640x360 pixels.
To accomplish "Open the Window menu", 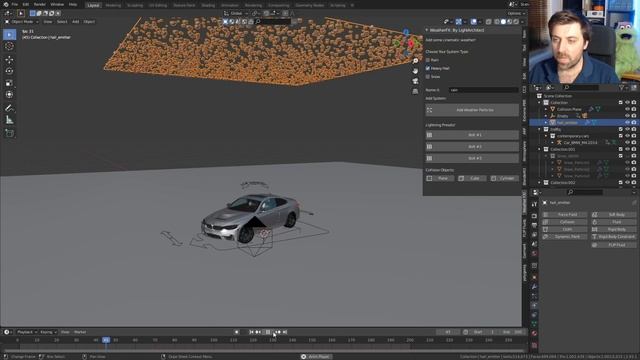I will (57, 4).
